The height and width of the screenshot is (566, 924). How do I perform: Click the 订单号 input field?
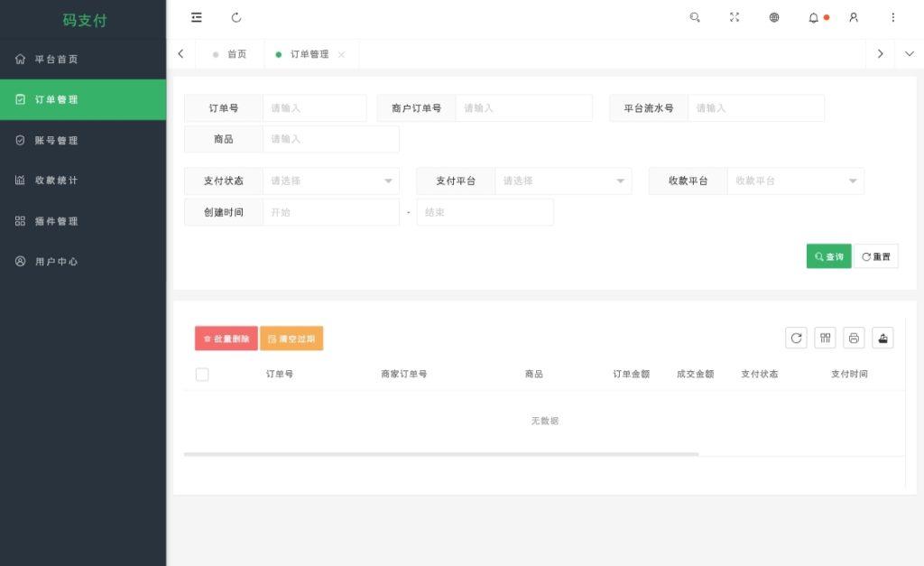(315, 108)
